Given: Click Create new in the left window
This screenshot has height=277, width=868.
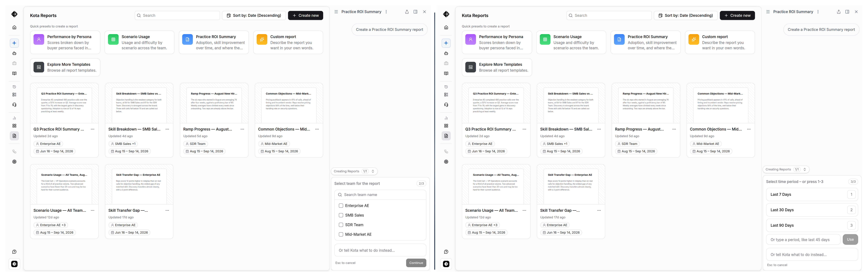Looking at the screenshot, I should [305, 16].
